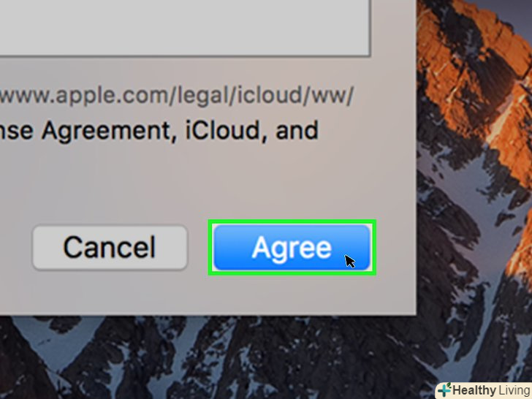Click the 'legal' segment of the Apple URL
The image size is (532, 399).
tap(202, 96)
